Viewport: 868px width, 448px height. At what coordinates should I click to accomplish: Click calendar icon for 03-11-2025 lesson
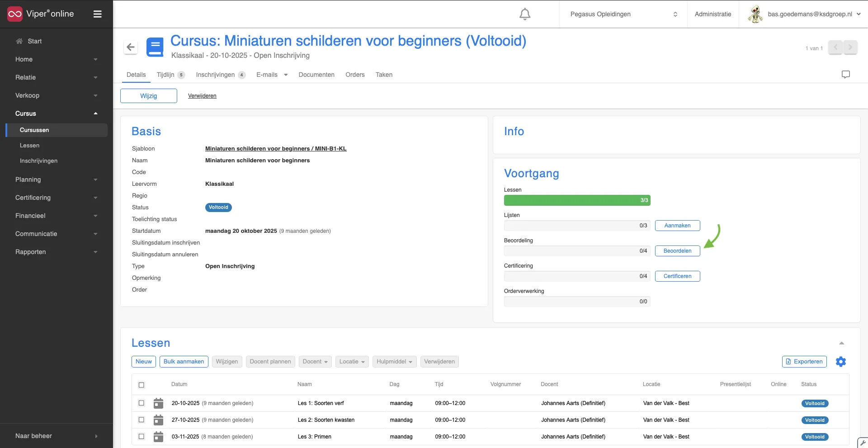pos(158,437)
